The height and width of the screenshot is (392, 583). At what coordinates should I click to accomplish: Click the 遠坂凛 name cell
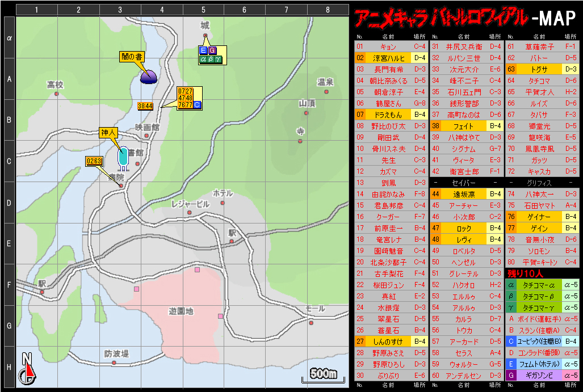click(x=464, y=194)
